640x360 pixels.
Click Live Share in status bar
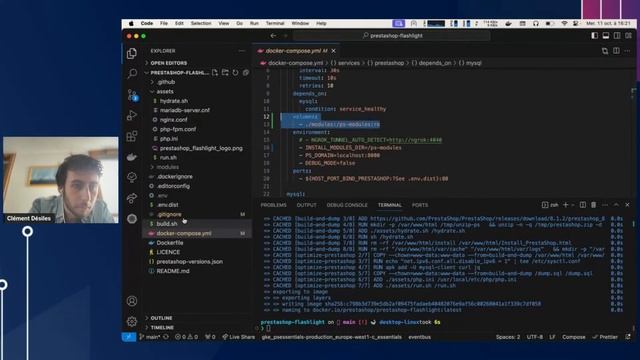[x=239, y=337]
